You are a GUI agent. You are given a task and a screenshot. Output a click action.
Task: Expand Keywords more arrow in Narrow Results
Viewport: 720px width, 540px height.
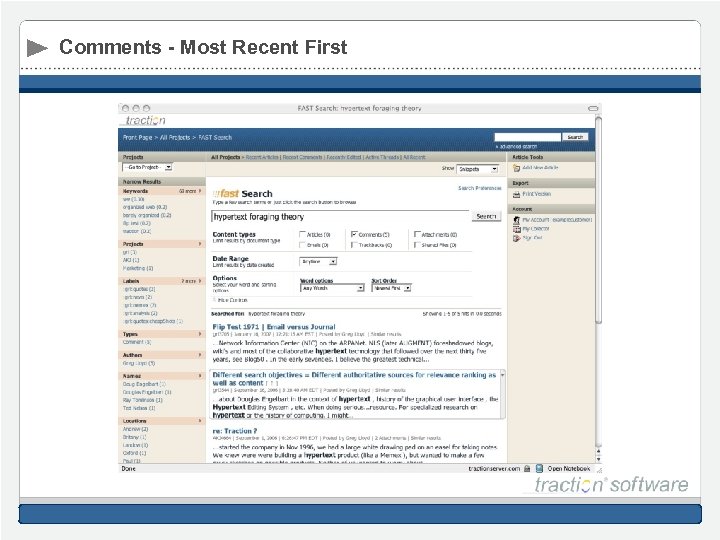[x=200, y=191]
